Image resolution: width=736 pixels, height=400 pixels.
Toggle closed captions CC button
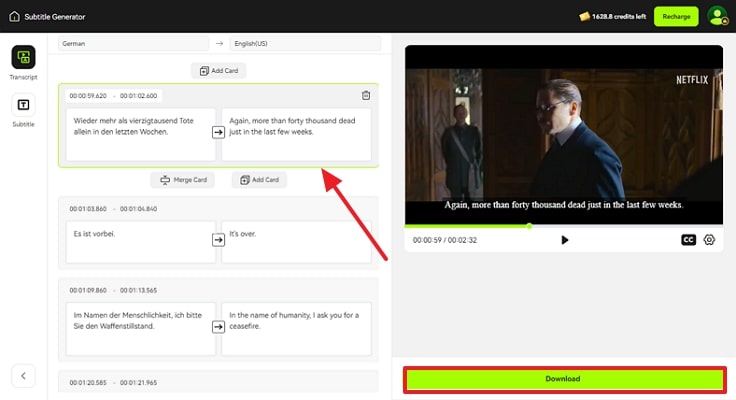click(x=688, y=240)
